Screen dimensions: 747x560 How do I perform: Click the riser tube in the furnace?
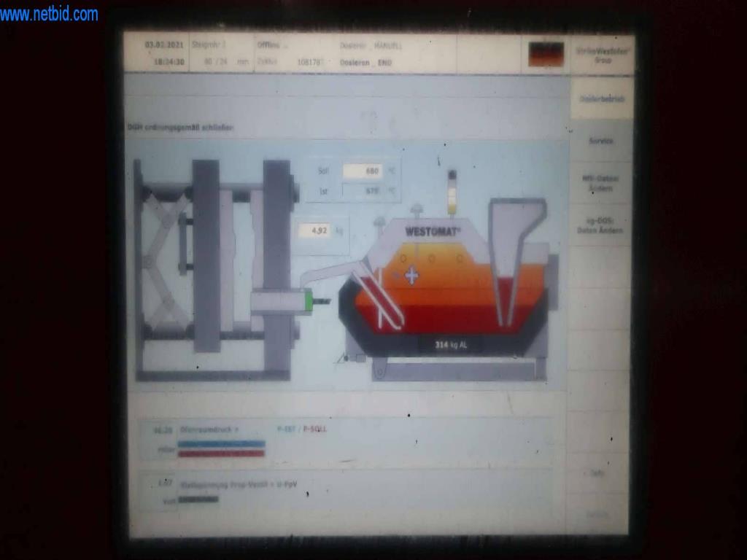[x=381, y=300]
